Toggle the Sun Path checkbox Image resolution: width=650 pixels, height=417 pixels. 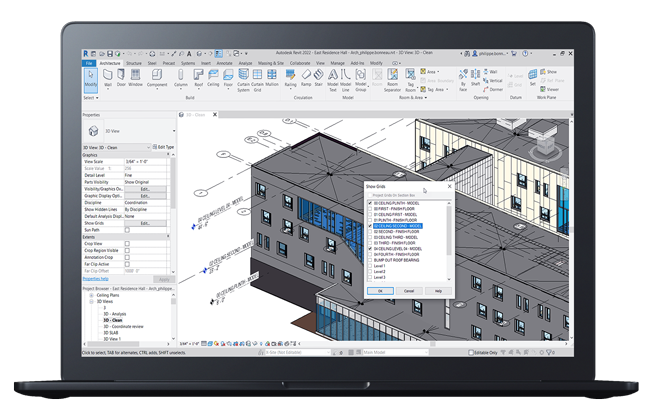point(127,230)
